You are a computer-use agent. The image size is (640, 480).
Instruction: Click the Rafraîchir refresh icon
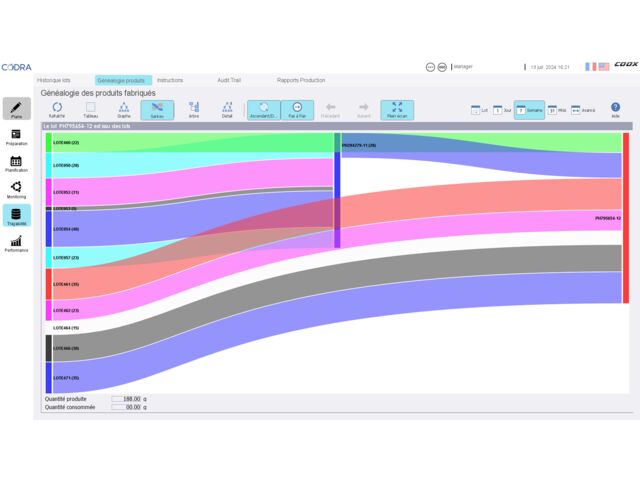[x=57, y=109]
